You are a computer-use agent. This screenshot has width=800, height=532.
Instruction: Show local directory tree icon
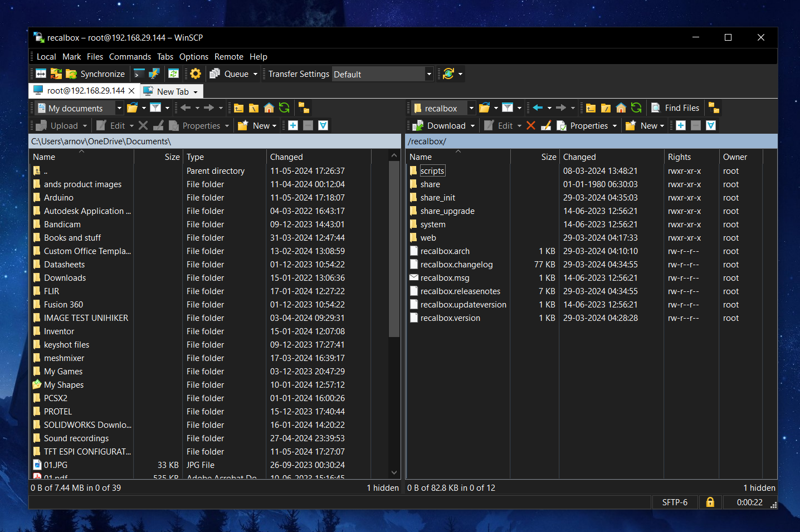pos(304,108)
